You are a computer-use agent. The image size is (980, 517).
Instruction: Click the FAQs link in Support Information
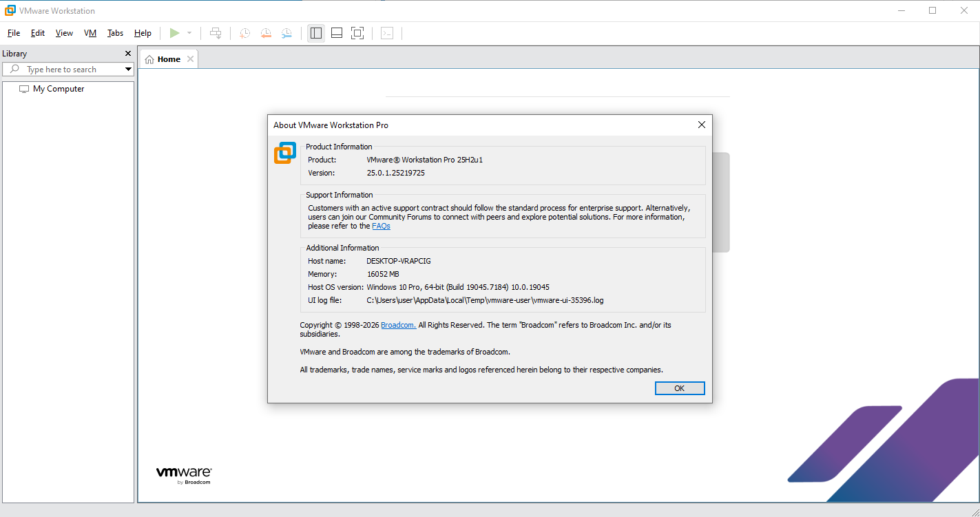click(x=381, y=226)
